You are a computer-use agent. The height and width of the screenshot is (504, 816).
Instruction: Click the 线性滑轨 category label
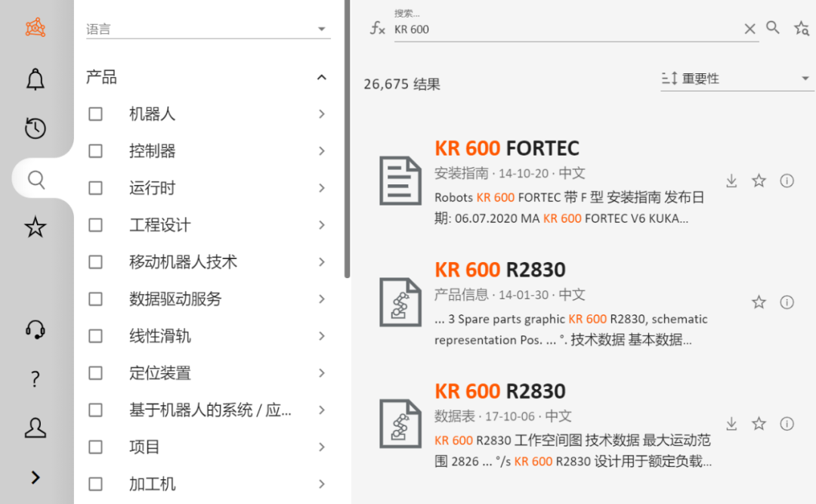159,335
